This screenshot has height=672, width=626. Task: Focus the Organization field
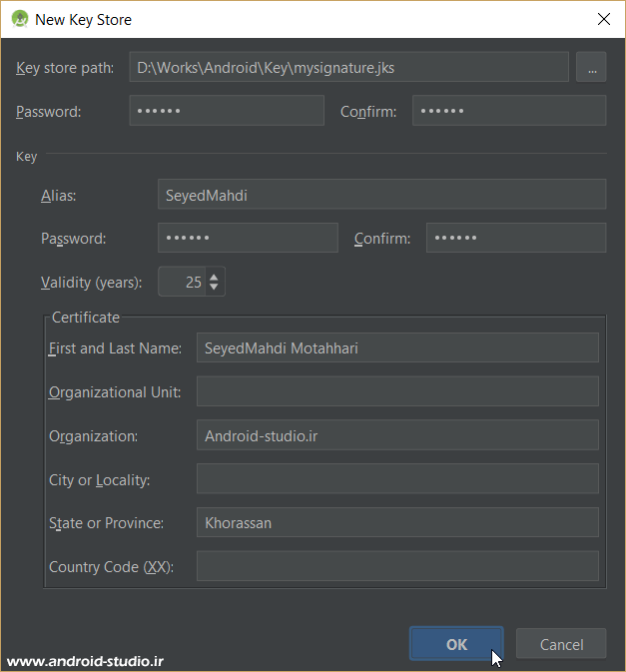point(397,435)
